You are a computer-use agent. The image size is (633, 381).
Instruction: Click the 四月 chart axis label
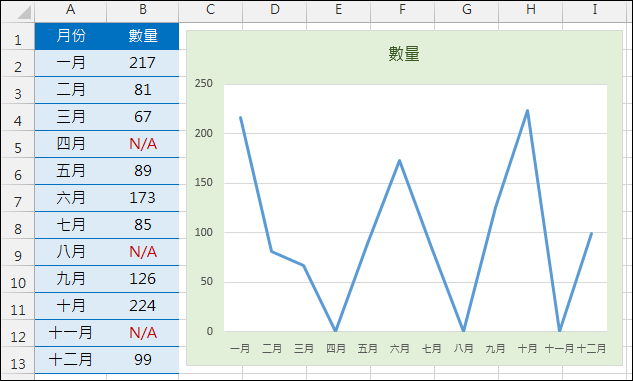336,348
